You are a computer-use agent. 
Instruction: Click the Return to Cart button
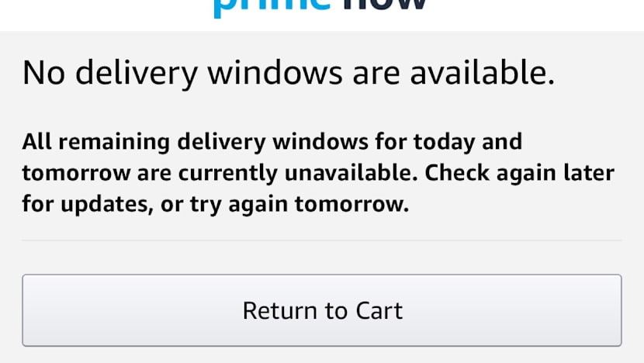[x=321, y=310]
